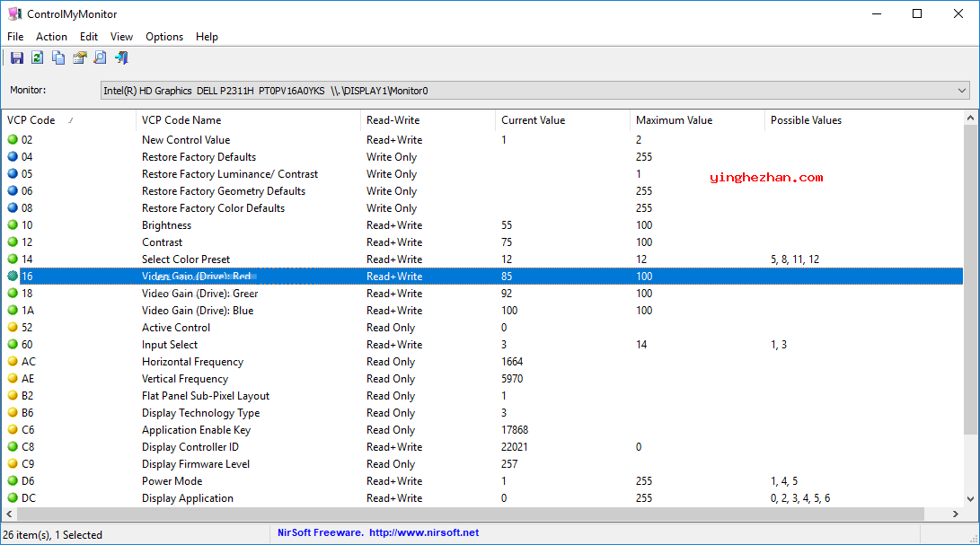Screen dimensions: 980x545
Task: Open the http://www.nirsoft.net link
Action: (x=424, y=532)
